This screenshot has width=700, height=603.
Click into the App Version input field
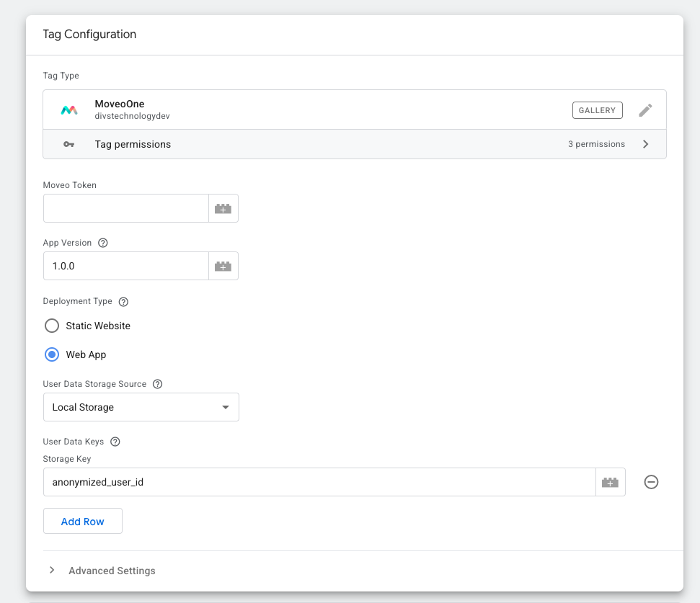126,267
